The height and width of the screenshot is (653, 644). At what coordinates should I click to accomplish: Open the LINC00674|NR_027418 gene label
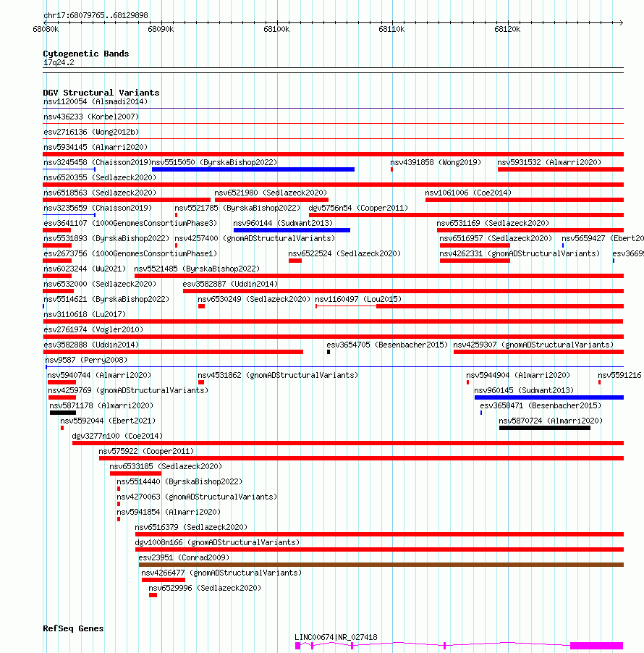[336, 638]
